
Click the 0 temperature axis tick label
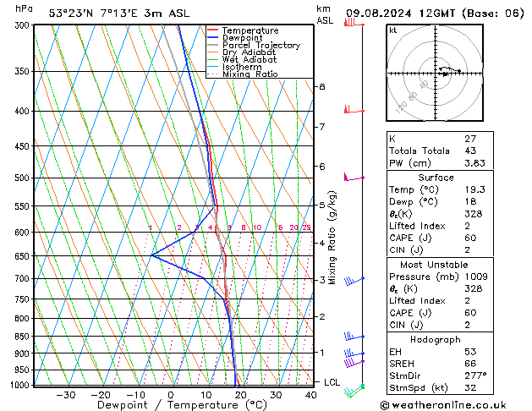(171, 395)
